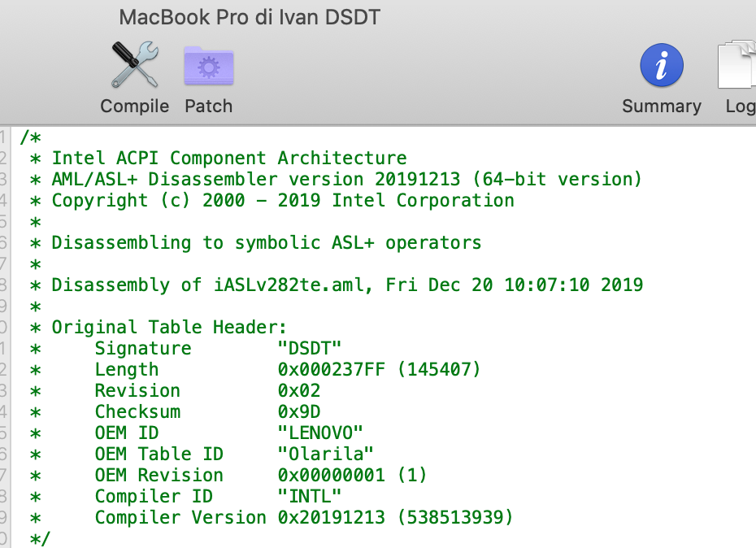Click the OEM Table ID value "Olarila"
The image size is (756, 548).
tap(325, 454)
